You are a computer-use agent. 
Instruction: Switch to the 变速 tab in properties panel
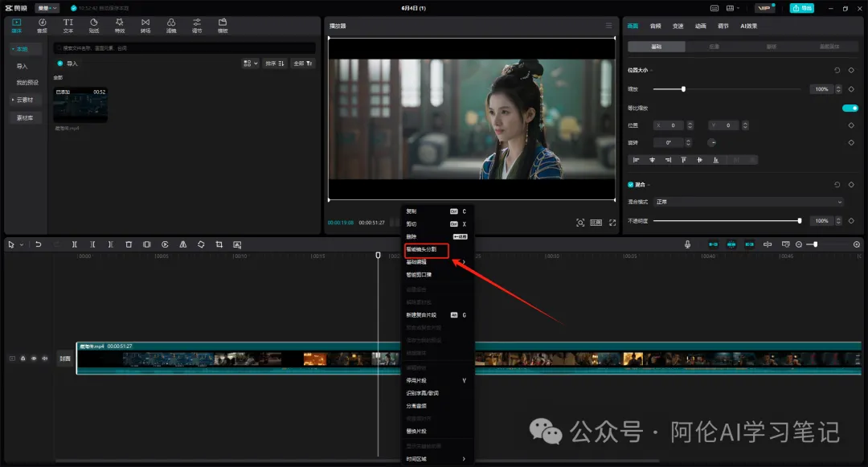[x=678, y=26]
